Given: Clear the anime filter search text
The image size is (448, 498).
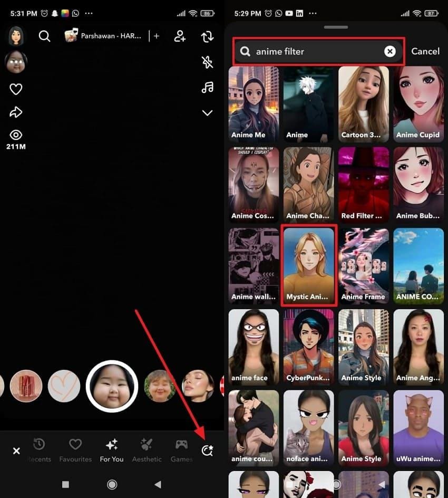Looking at the screenshot, I should tap(389, 51).
